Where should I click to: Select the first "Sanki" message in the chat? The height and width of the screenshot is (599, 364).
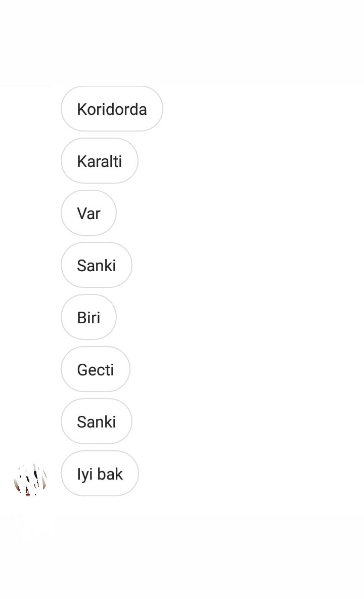pyautogui.click(x=96, y=265)
